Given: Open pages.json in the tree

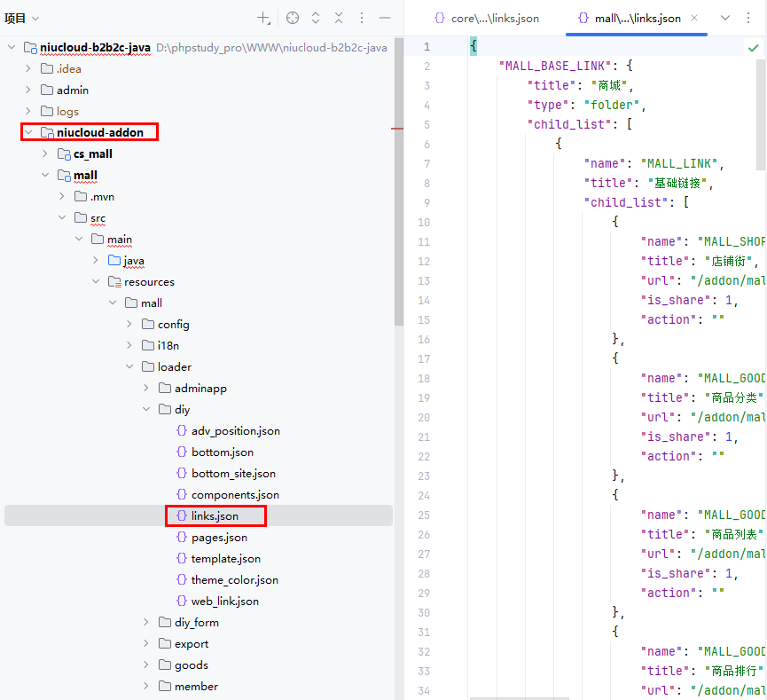Looking at the screenshot, I should [x=219, y=537].
